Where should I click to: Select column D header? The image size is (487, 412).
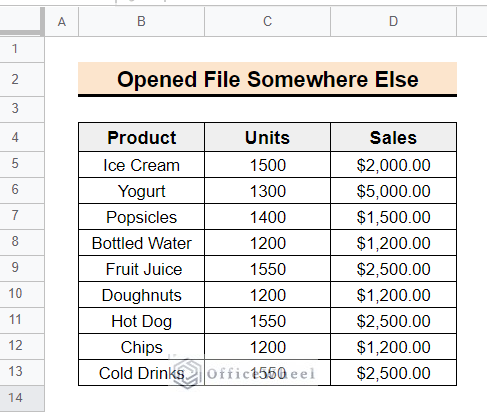[393, 21]
